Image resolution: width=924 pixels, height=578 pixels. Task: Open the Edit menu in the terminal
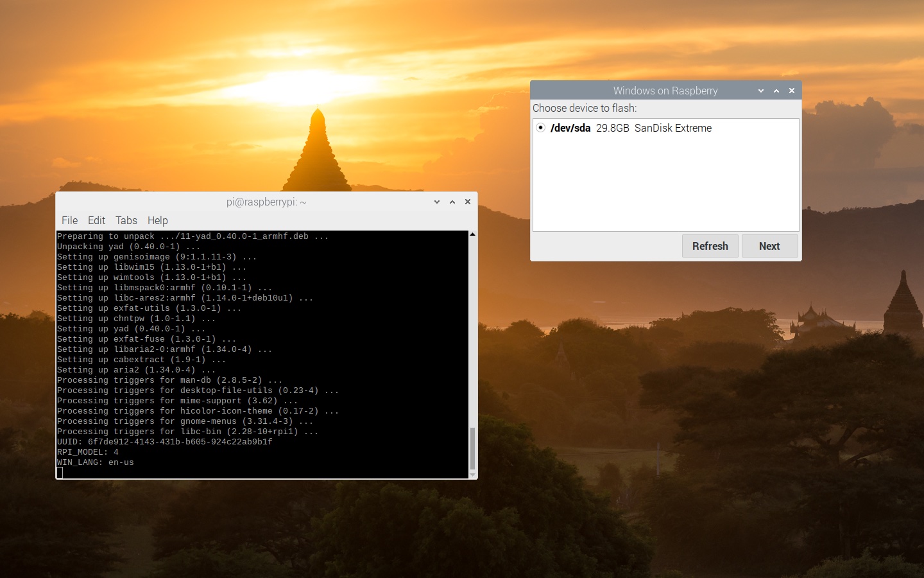pyautogui.click(x=96, y=220)
